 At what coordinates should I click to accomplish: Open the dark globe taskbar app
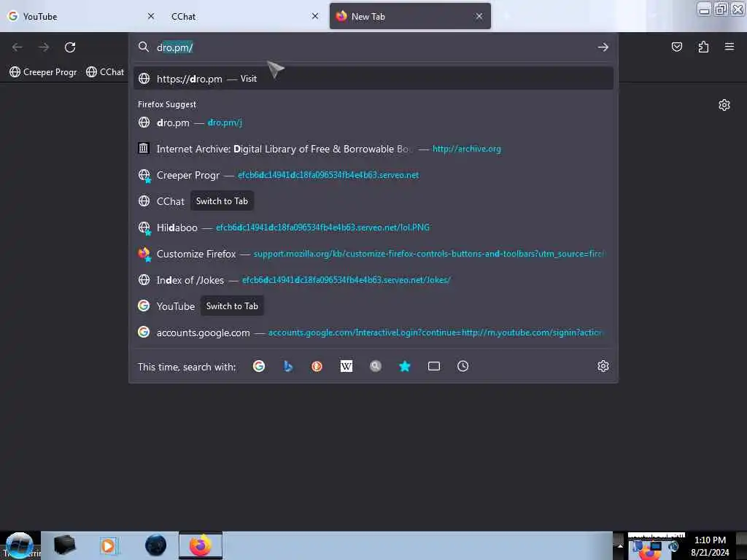pyautogui.click(x=155, y=545)
